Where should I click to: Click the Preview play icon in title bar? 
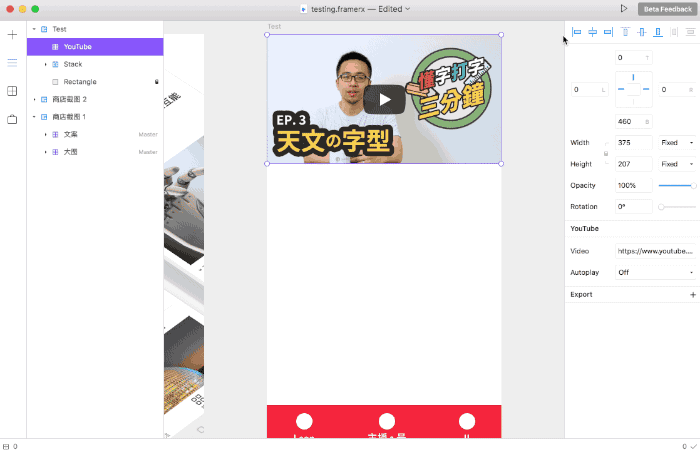(624, 8)
